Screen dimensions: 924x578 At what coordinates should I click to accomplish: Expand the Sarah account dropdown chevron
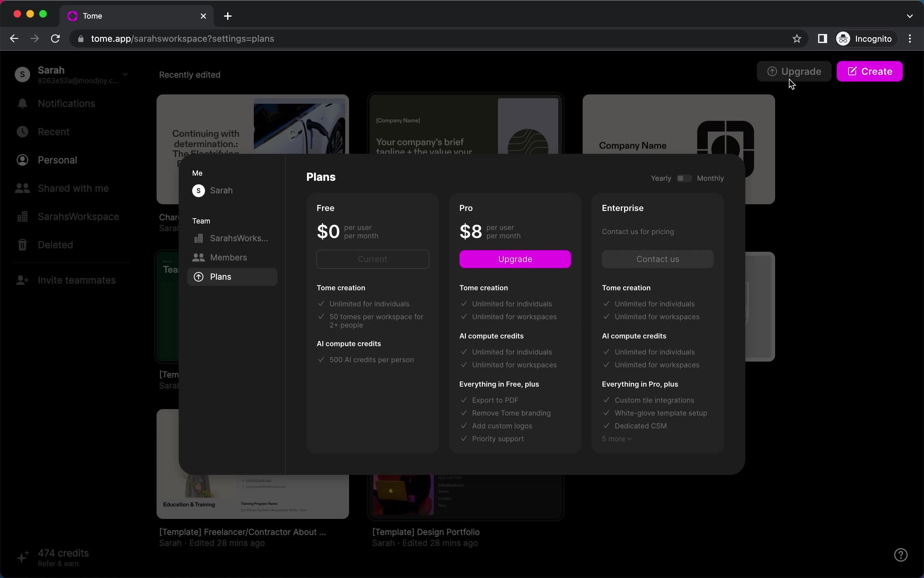click(x=125, y=74)
